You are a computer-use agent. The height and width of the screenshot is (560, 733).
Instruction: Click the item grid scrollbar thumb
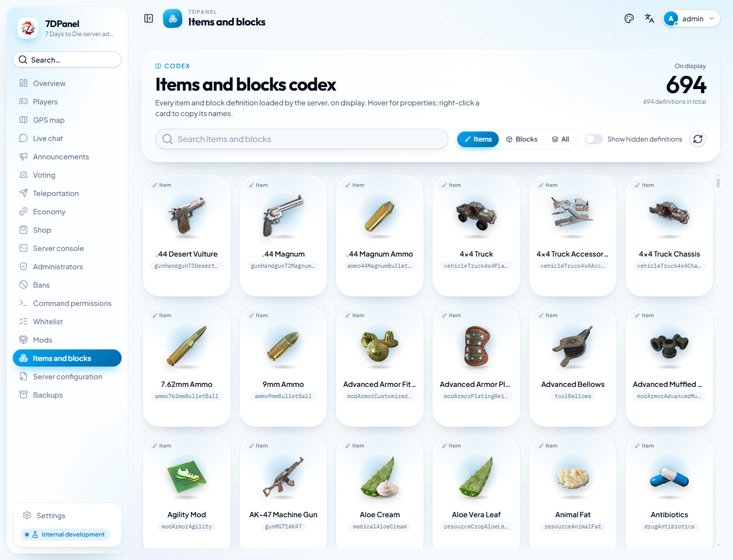718,183
